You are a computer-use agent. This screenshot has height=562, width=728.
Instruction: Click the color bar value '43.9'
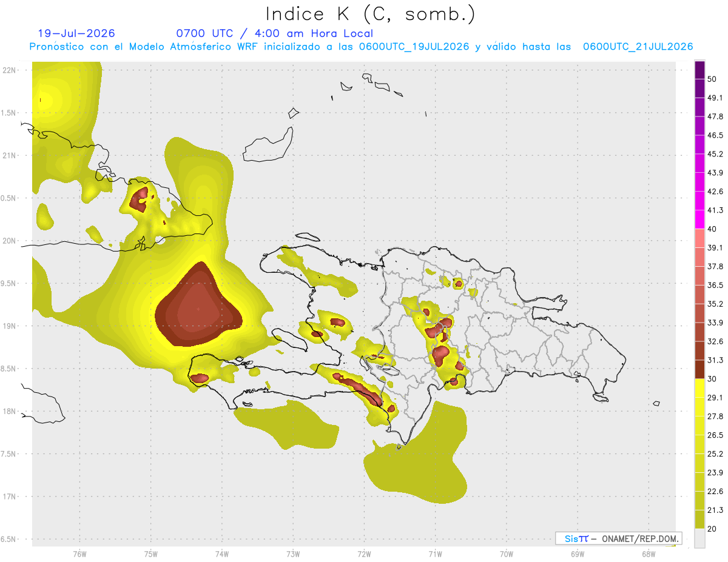[715, 173]
